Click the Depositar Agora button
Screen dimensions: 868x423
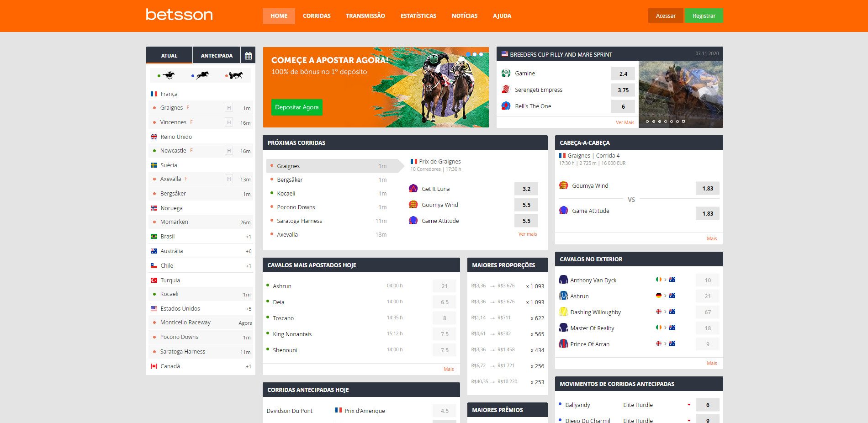pyautogui.click(x=297, y=107)
